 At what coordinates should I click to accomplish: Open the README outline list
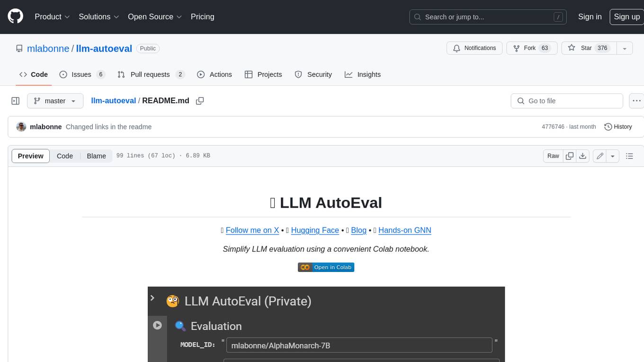629,156
